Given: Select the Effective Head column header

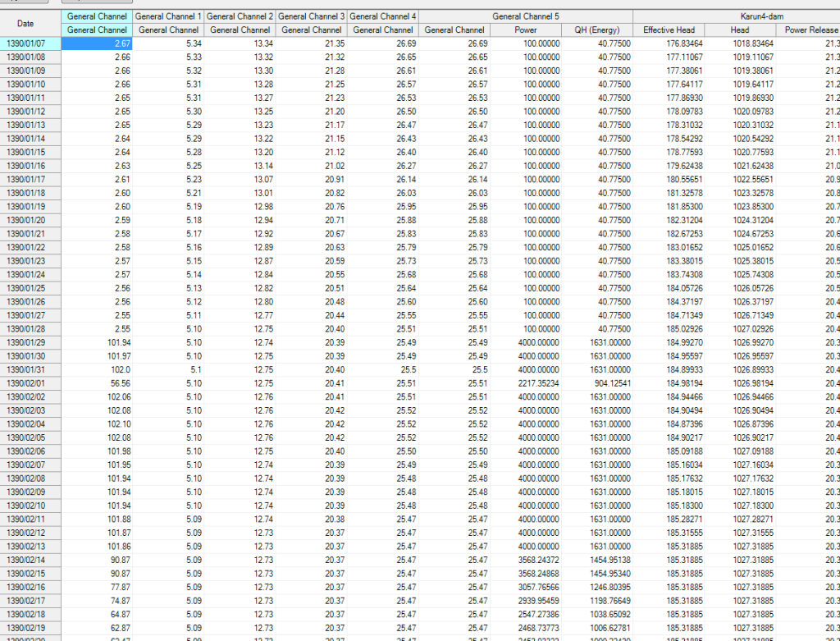Looking at the screenshot, I should pos(669,30).
